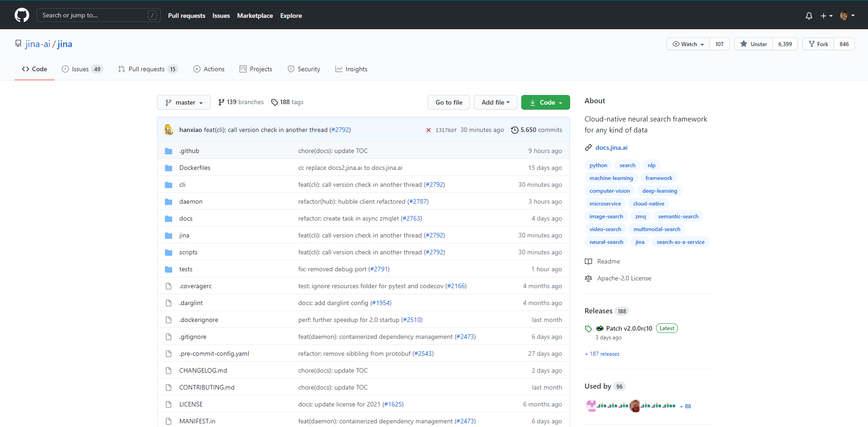Switch to the Projects tab

(256, 69)
